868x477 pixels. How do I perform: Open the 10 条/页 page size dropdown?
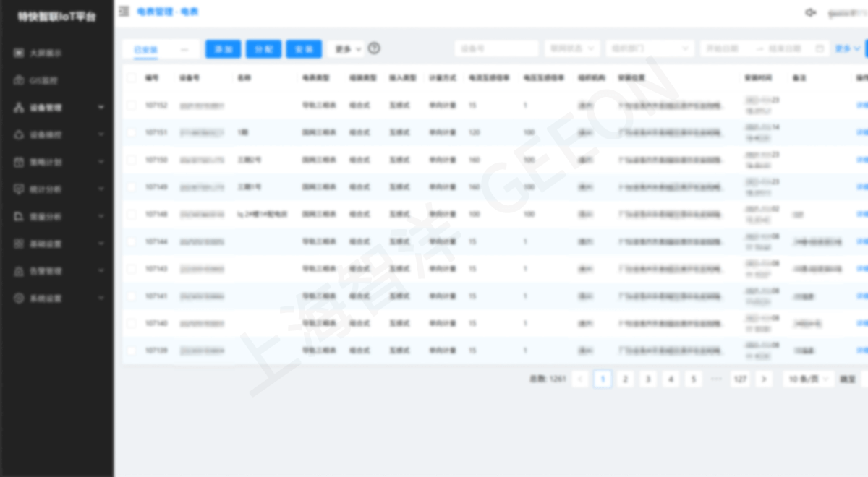[808, 379]
